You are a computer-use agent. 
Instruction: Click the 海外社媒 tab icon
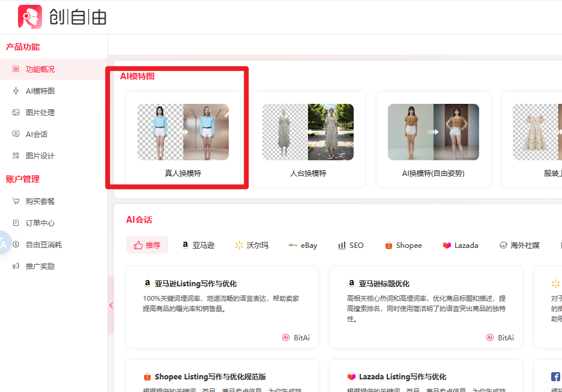(x=503, y=245)
